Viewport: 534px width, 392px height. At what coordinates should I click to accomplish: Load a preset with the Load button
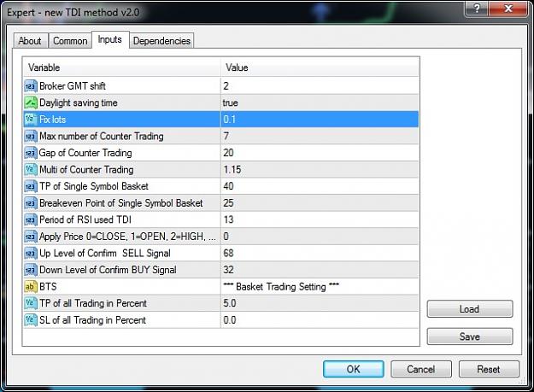click(x=470, y=309)
